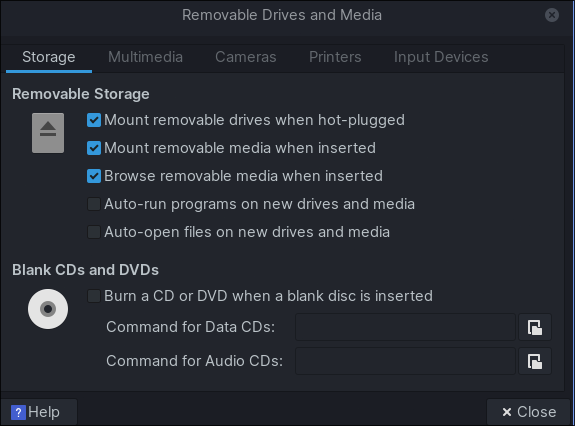
Task: Select the Printers tab
Action: 335,57
